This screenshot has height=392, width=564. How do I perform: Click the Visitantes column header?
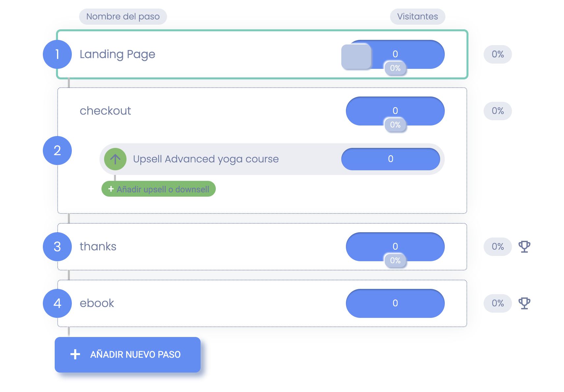pyautogui.click(x=417, y=16)
